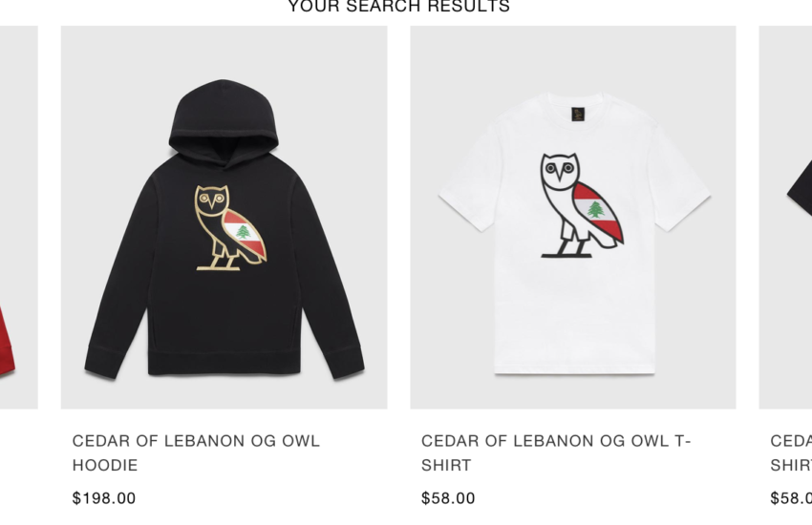The height and width of the screenshot is (525, 812).
Task: Click the Lebanese flag wing on the hoodie owl
Action: pyautogui.click(x=245, y=235)
